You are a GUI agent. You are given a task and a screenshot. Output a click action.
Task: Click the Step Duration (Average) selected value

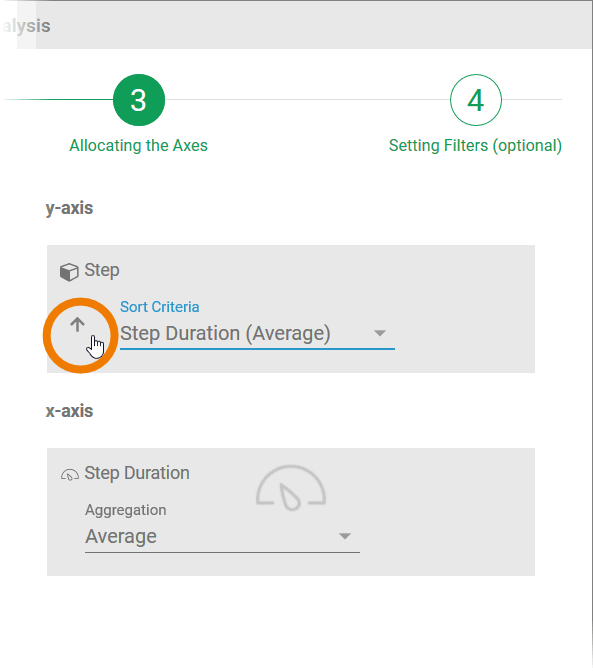(x=225, y=333)
